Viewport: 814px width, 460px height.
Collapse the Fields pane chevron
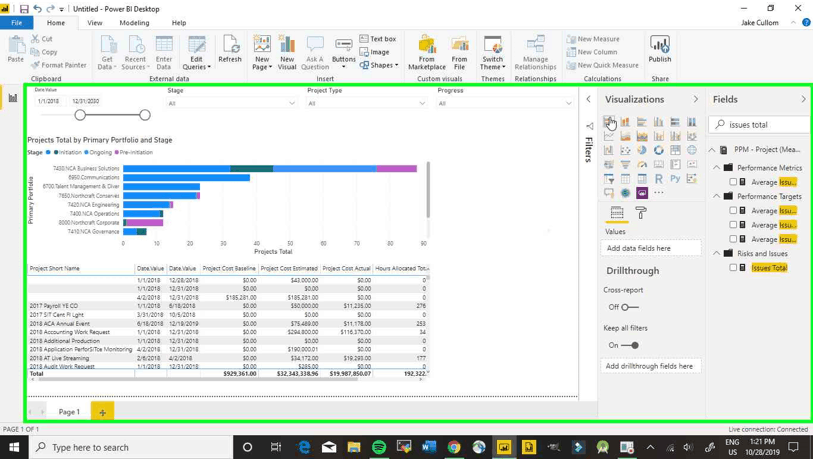coord(804,99)
